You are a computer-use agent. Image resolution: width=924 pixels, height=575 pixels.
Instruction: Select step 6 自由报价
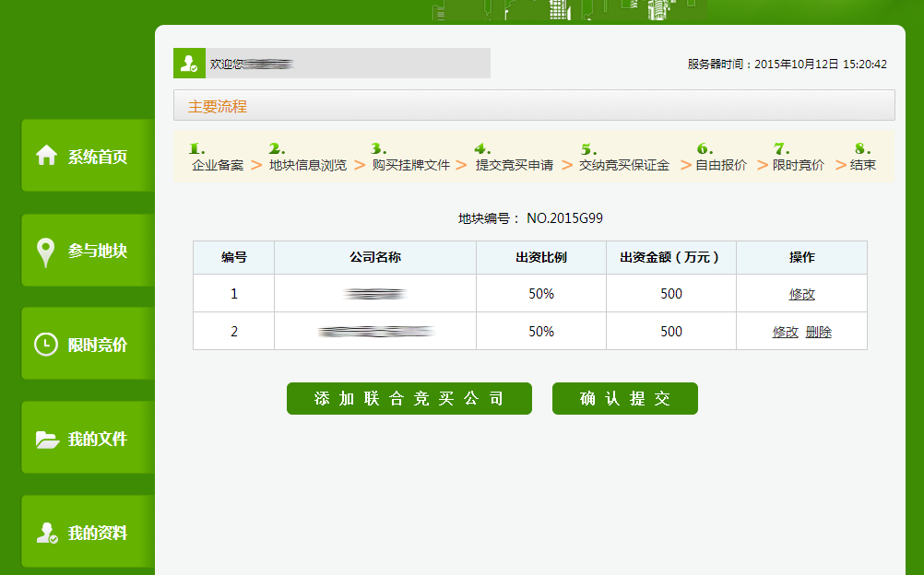721,165
